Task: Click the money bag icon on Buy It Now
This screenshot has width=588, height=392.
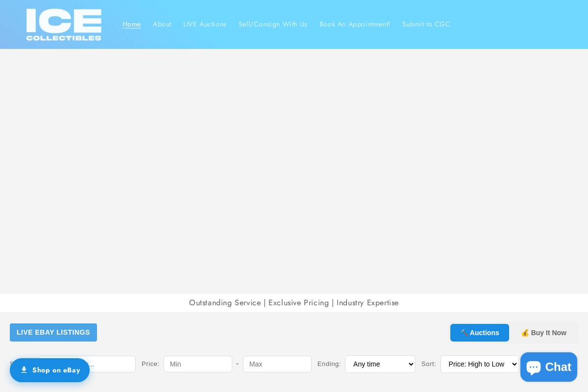Action: click(525, 333)
